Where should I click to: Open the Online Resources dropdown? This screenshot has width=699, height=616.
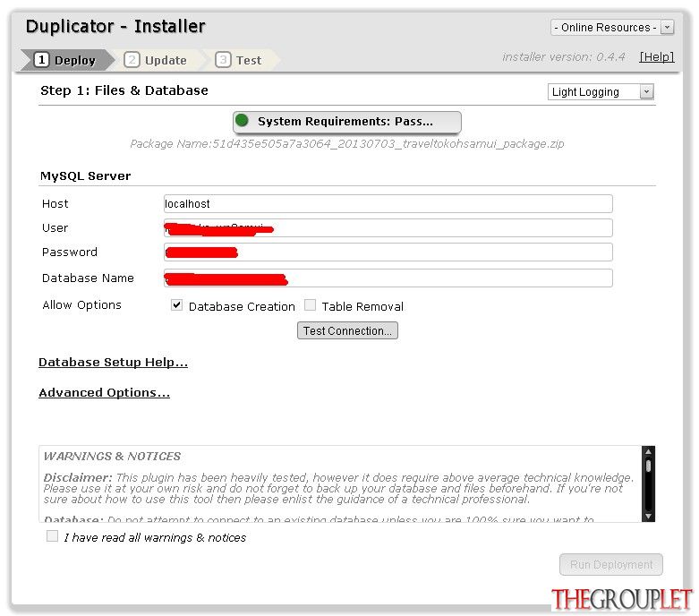[612, 27]
